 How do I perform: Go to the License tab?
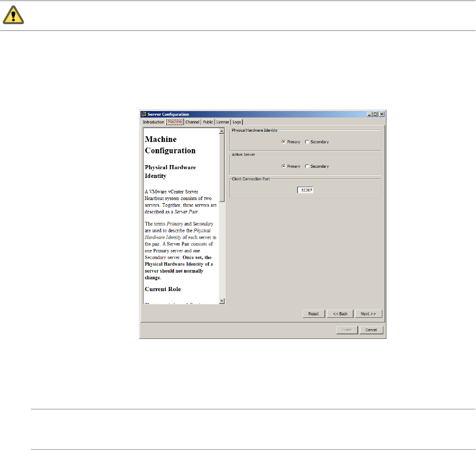pyautogui.click(x=222, y=122)
